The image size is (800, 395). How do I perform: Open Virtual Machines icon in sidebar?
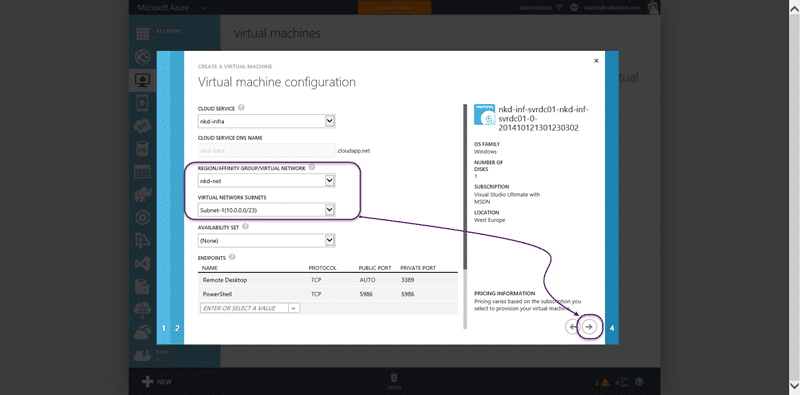[142, 79]
